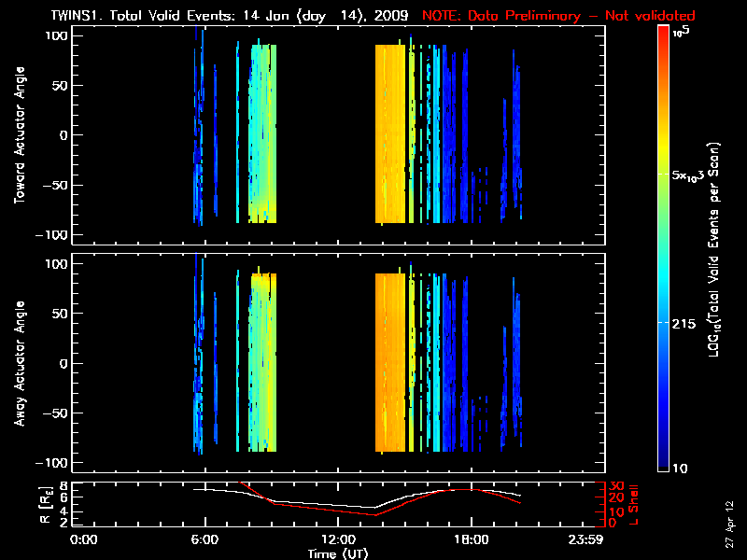Click the orange data block in the Away panel
The width and height of the screenshot is (747, 560).
[389, 364]
